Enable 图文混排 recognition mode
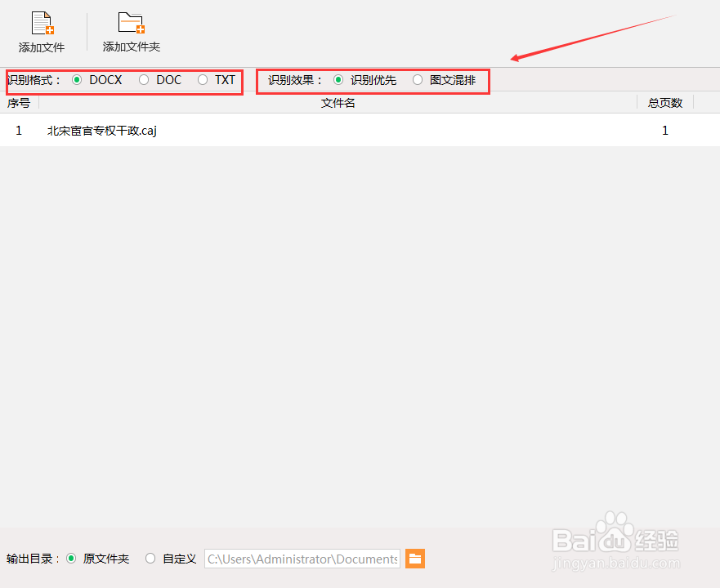Screen dimensions: 720x588 [x=418, y=80]
